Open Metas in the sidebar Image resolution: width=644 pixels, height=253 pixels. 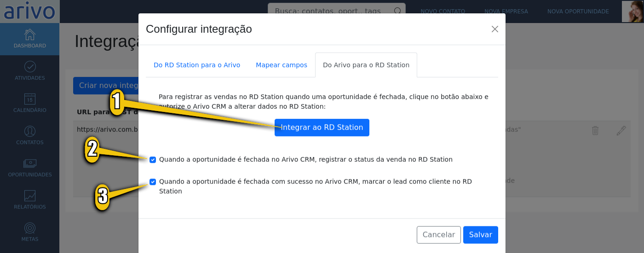click(29, 233)
